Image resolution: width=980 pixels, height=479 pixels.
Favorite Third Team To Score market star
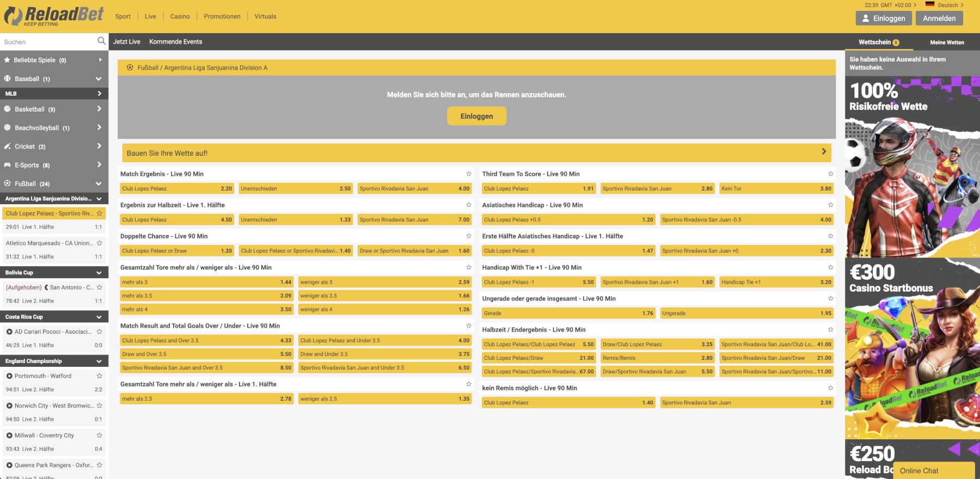(x=830, y=174)
